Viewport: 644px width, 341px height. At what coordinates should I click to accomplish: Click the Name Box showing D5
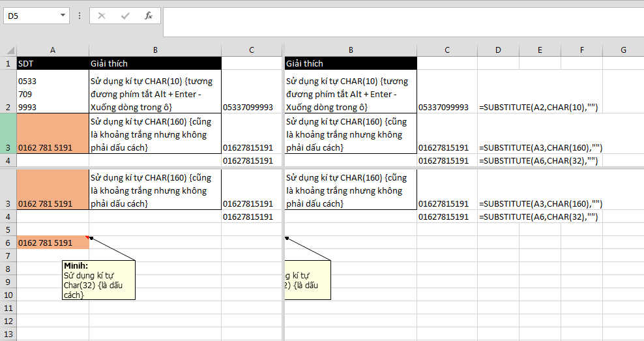(31, 16)
